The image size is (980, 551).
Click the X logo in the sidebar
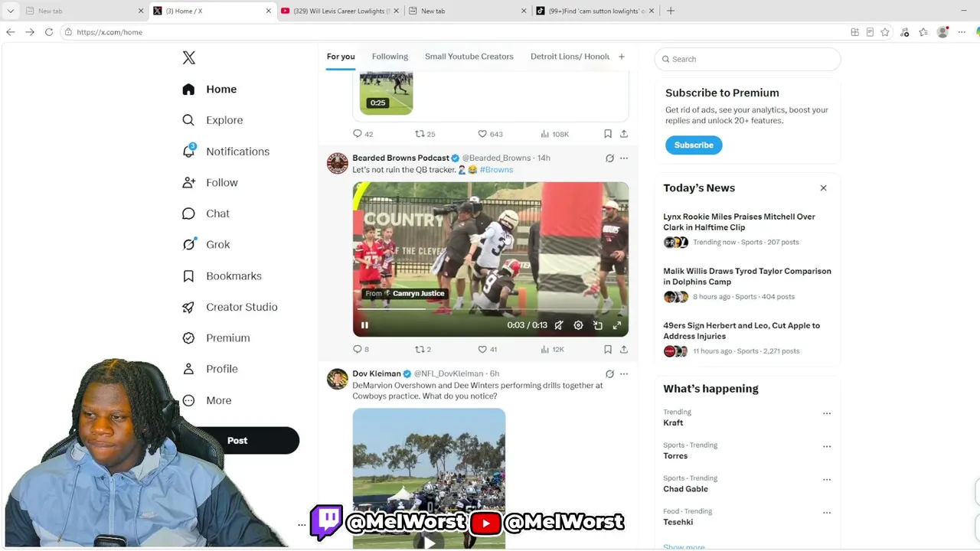coord(189,58)
